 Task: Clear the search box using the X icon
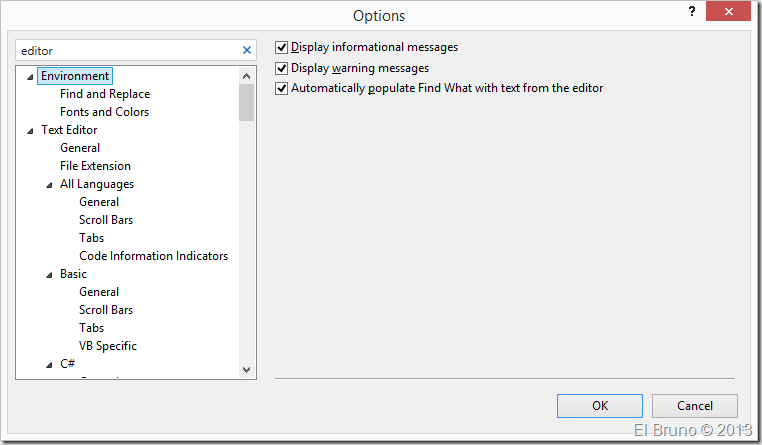point(247,50)
